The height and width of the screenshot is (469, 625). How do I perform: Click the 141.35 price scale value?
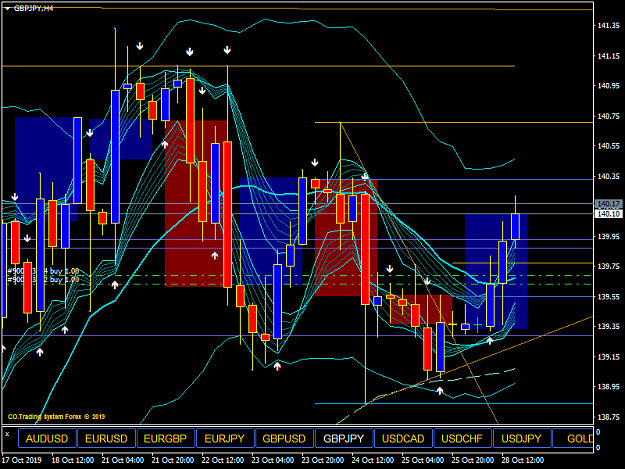point(609,26)
